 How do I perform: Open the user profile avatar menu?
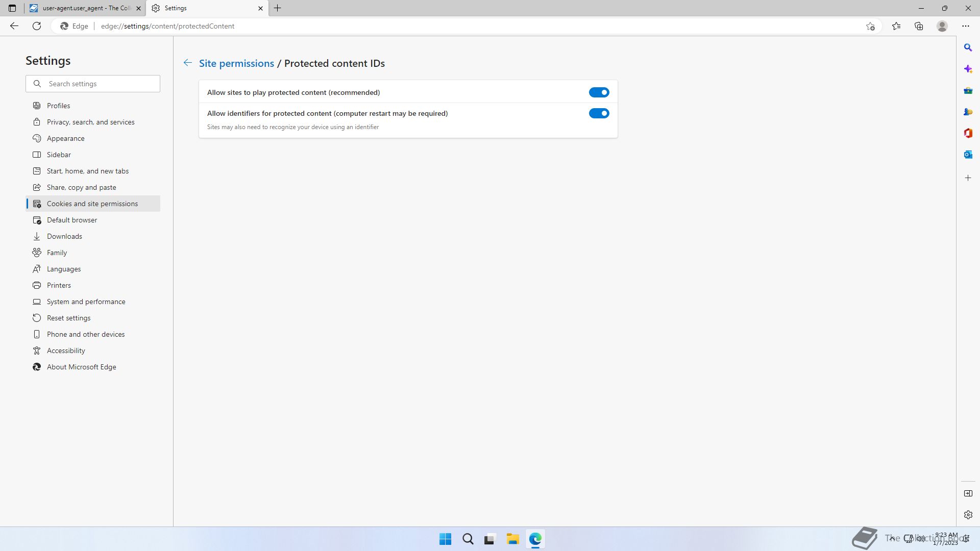(x=942, y=26)
